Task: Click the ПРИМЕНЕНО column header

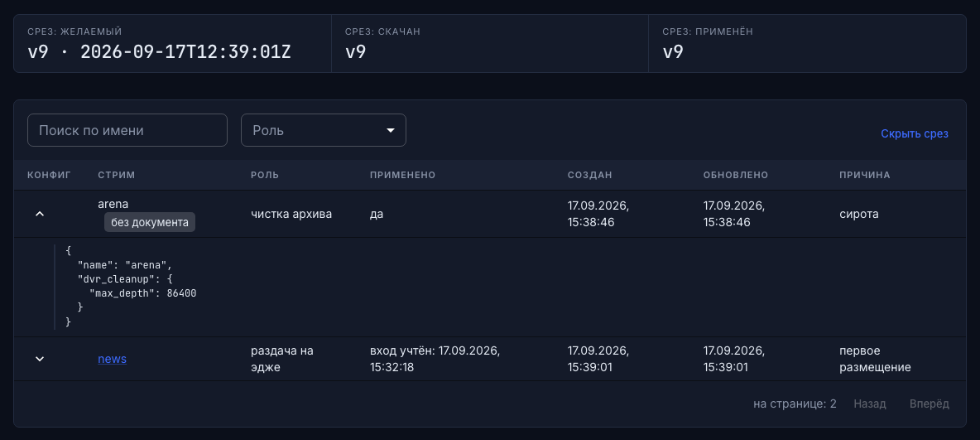Action: coord(402,175)
